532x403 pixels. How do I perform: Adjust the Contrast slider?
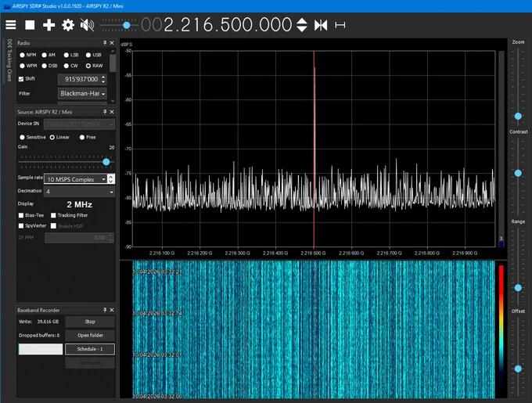click(518, 173)
